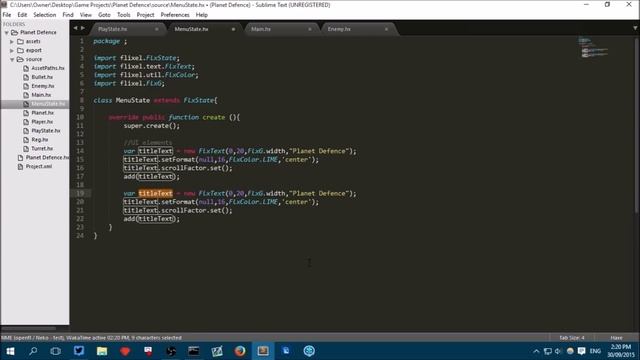Change the Tab Size: 4 setting
This screenshot has width=640, height=360.
click(x=572, y=338)
